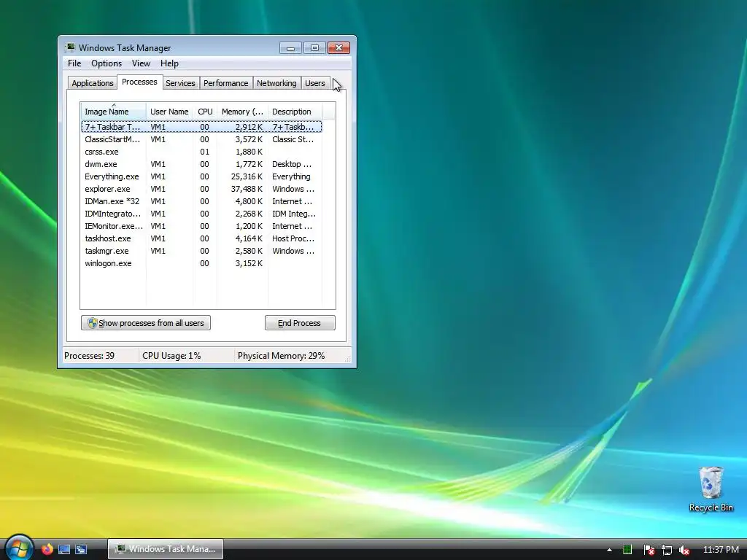Screen dimensions: 747x560
Task: Open the Options menu
Action: pos(107,63)
